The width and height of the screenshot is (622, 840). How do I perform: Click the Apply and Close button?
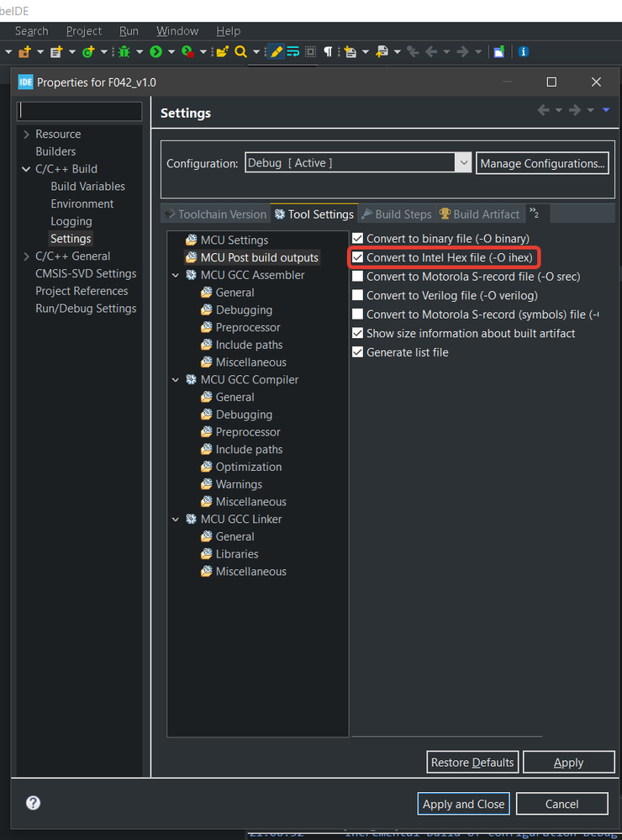[x=463, y=804]
